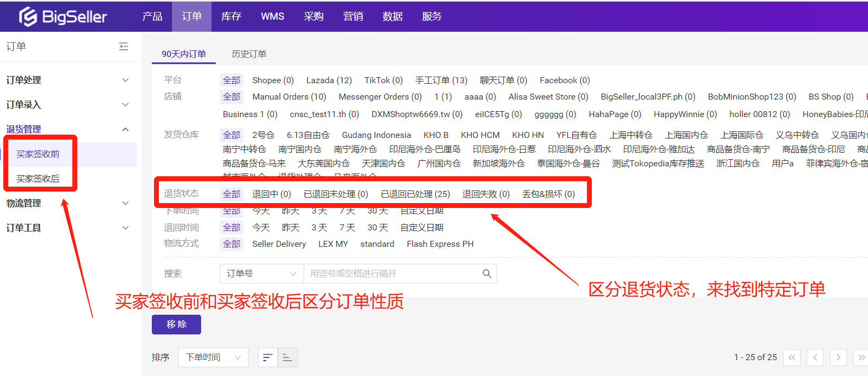Screen dimensions: 868x376
Task: Click the order number search input field
Action: click(392, 274)
